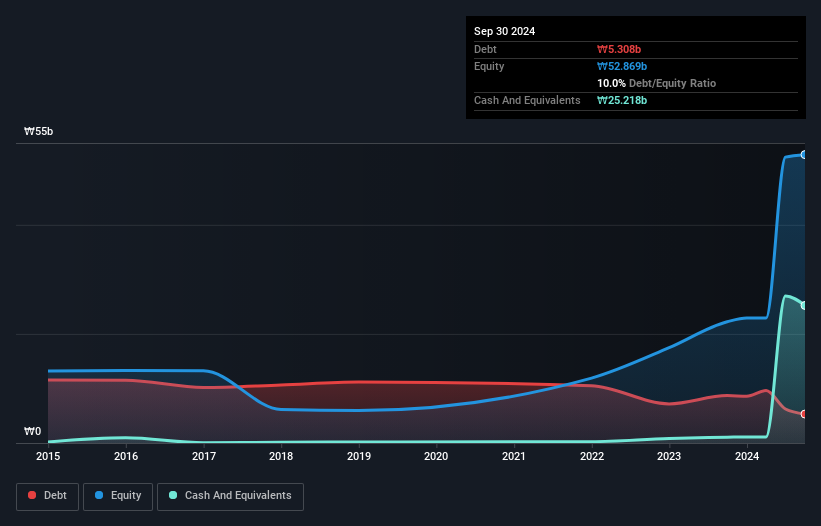
Task: Click the 2023 x-axis label
Action: (669, 456)
